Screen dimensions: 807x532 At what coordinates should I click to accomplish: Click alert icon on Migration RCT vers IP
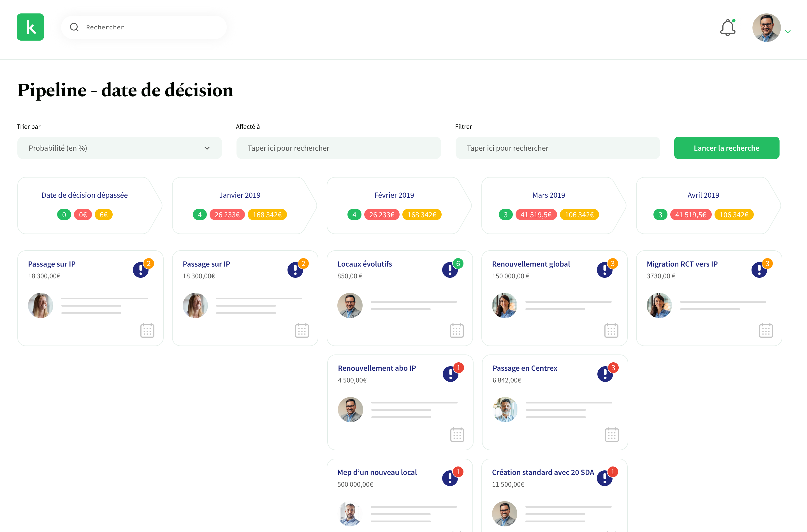759,270
